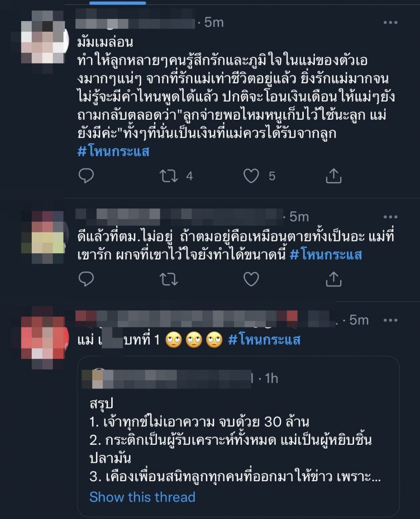Retweet the first tweet with 4 retweets
420x519 pixels.
pyautogui.click(x=169, y=176)
